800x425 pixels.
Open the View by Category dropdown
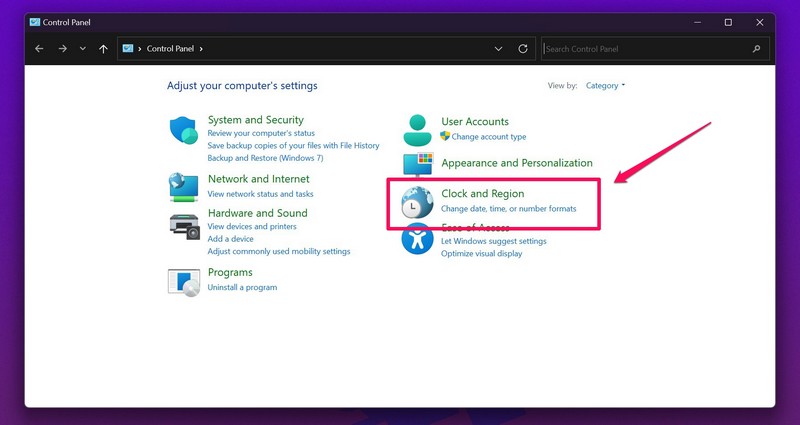(605, 86)
